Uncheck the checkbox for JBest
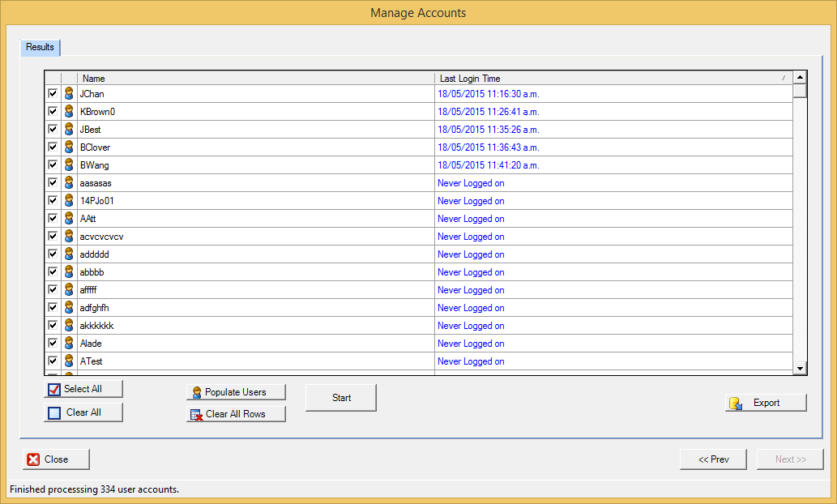 53,130
